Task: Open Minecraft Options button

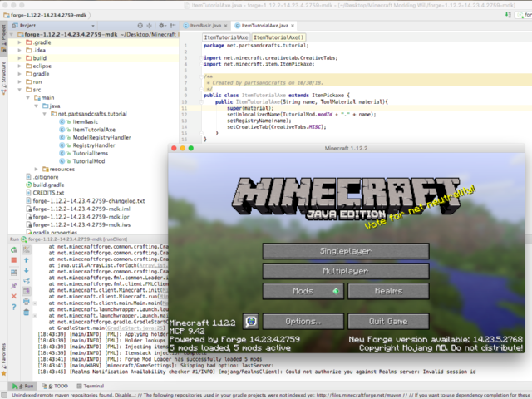Action: pyautogui.click(x=303, y=322)
